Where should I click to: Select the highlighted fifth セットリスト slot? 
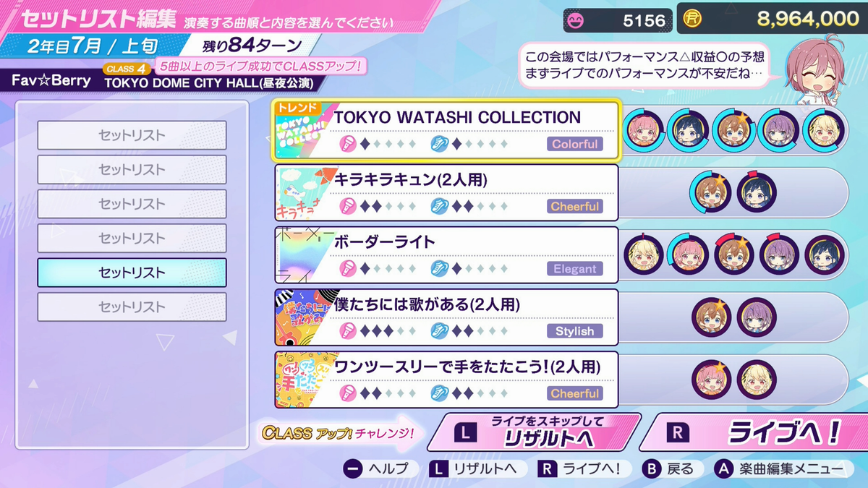(x=132, y=273)
